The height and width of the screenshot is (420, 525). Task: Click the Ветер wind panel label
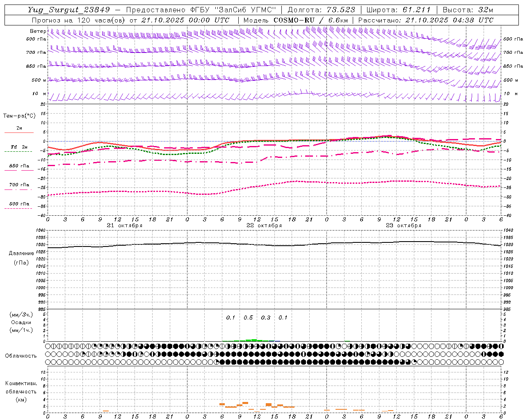pyautogui.click(x=38, y=31)
